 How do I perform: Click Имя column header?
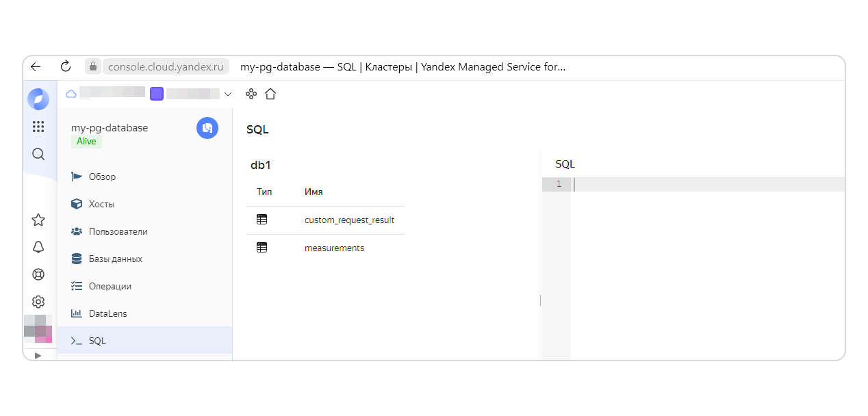coord(314,192)
